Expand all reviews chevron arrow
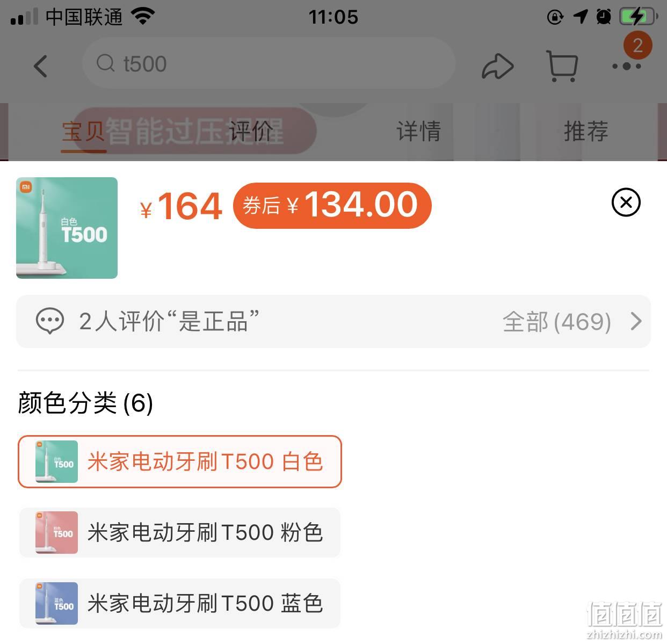 [636, 321]
